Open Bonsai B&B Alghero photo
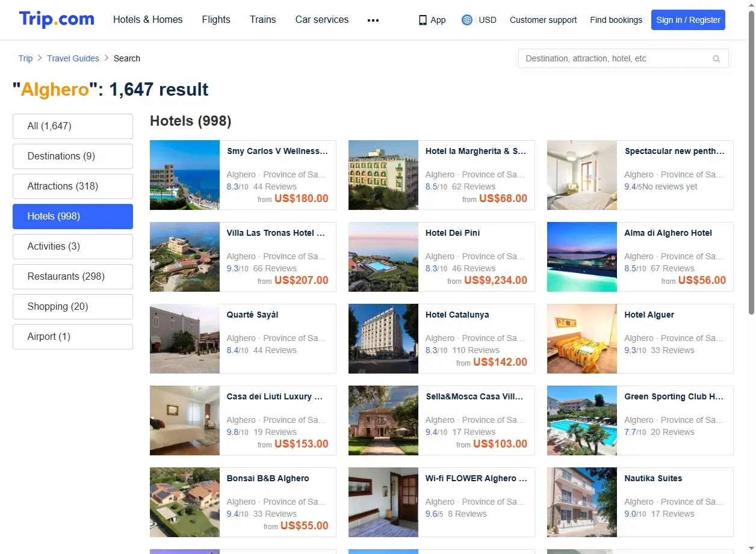Screen dimensions: 756x554 (x=185, y=502)
